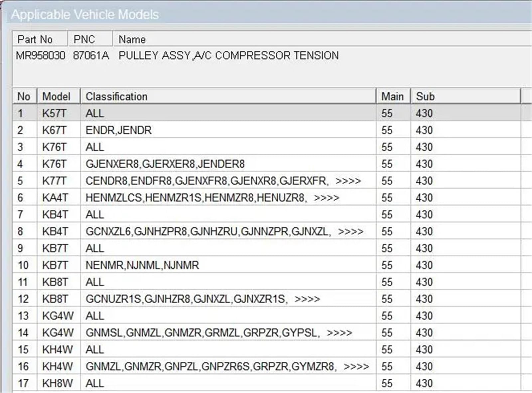Click the Part No header

coord(40,39)
